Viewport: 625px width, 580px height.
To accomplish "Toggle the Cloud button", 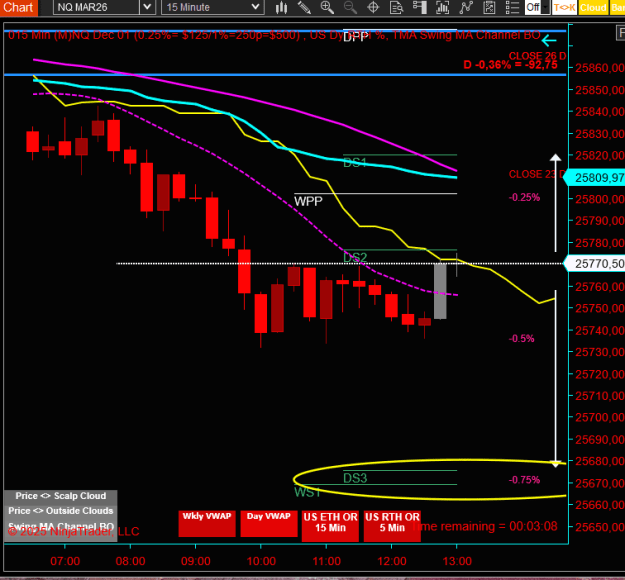I will coord(593,8).
